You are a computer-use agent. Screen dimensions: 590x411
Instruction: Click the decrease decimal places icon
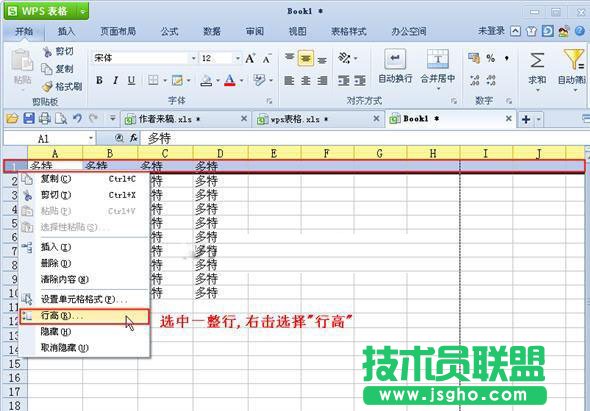point(491,80)
